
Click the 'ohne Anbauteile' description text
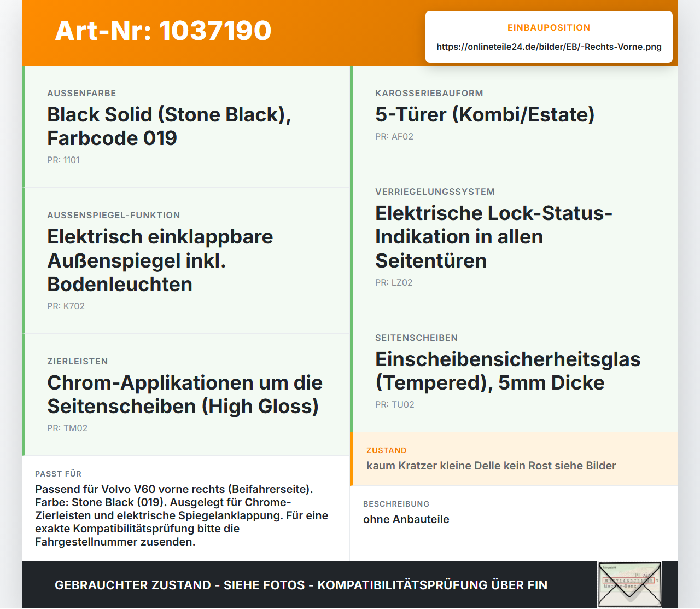pyautogui.click(x=406, y=519)
